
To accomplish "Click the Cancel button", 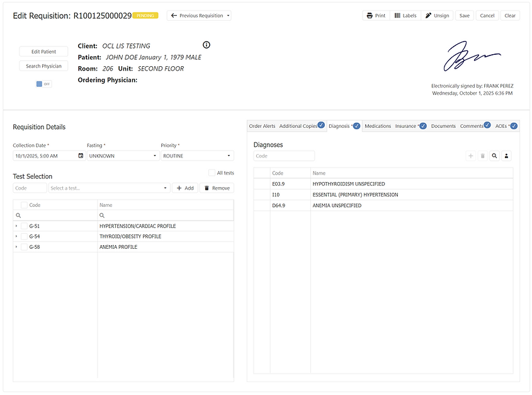I will click(487, 16).
